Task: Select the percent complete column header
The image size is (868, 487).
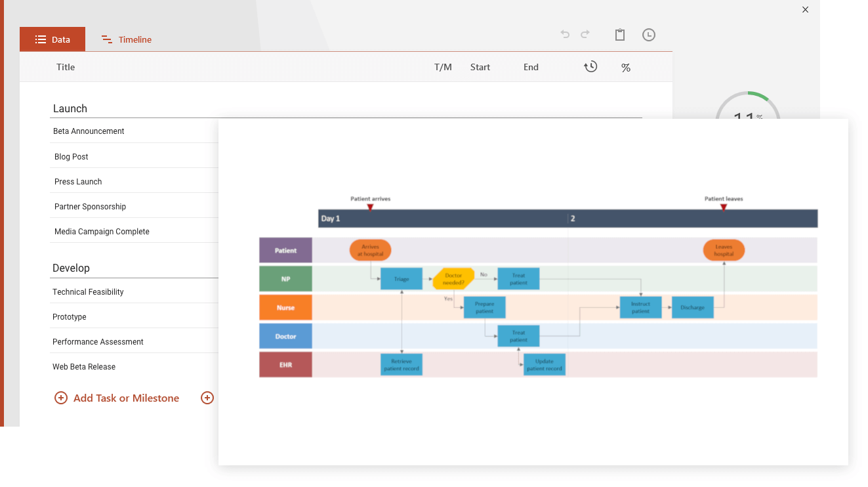Action: (x=625, y=66)
